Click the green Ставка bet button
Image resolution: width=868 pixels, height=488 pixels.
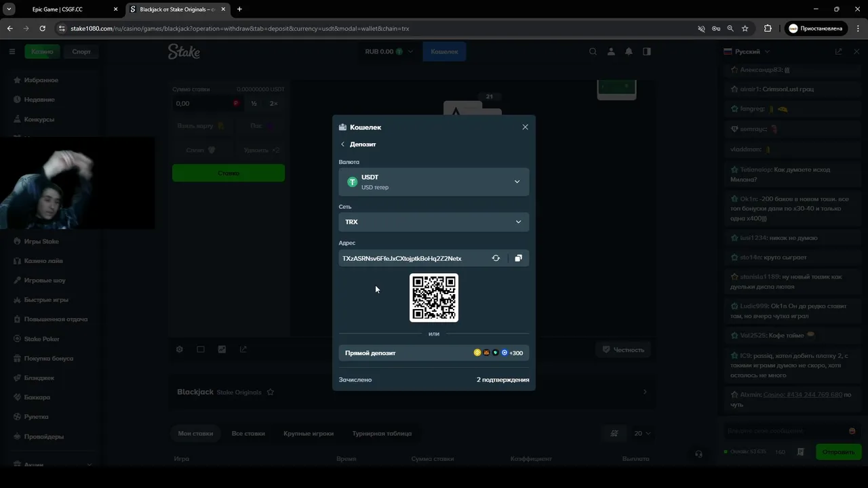[229, 173]
